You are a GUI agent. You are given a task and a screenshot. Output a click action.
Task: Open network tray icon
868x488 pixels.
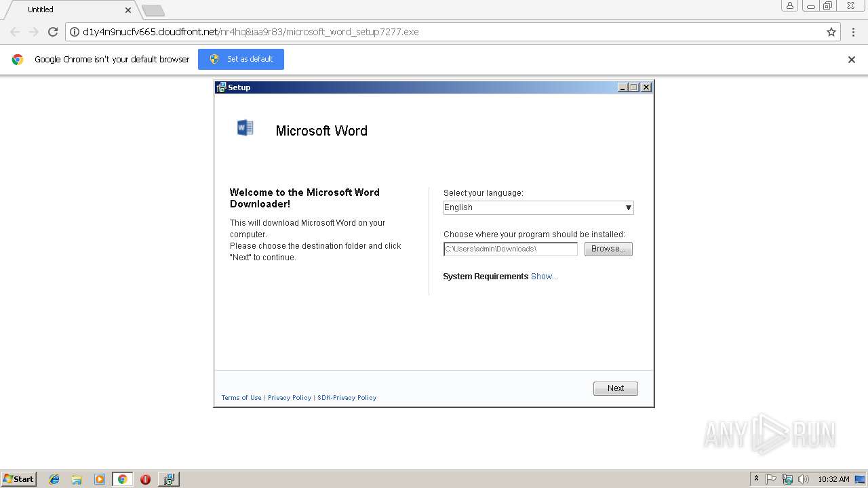tap(787, 479)
